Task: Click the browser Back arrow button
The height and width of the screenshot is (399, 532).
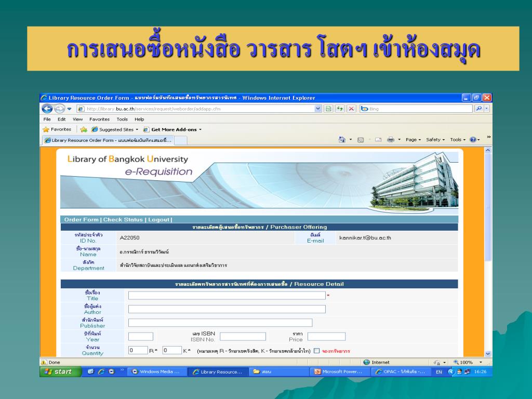Action: (47, 109)
